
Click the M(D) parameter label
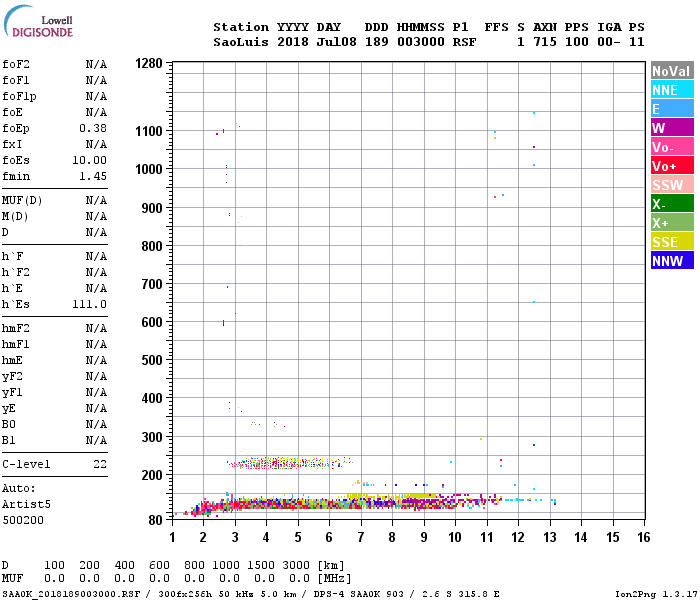[x=15, y=216]
